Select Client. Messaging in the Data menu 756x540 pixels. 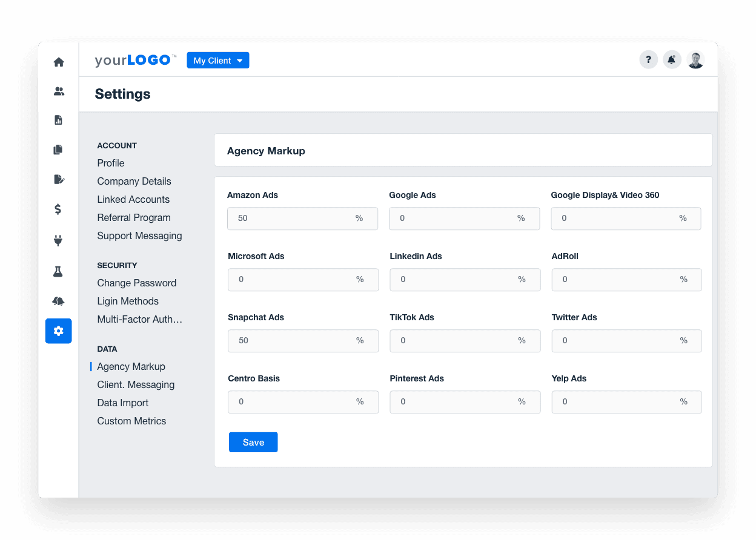[135, 384]
